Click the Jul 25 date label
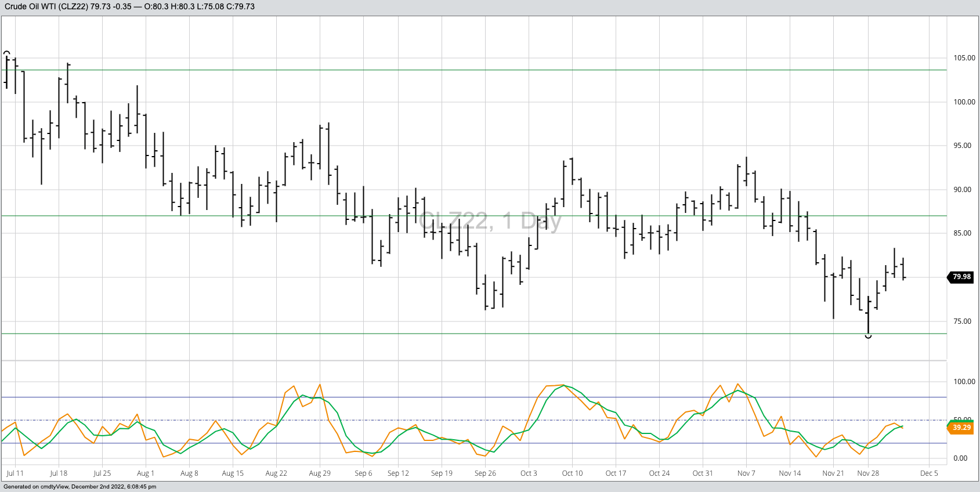Screen dimensions: 980x492 click(102, 473)
